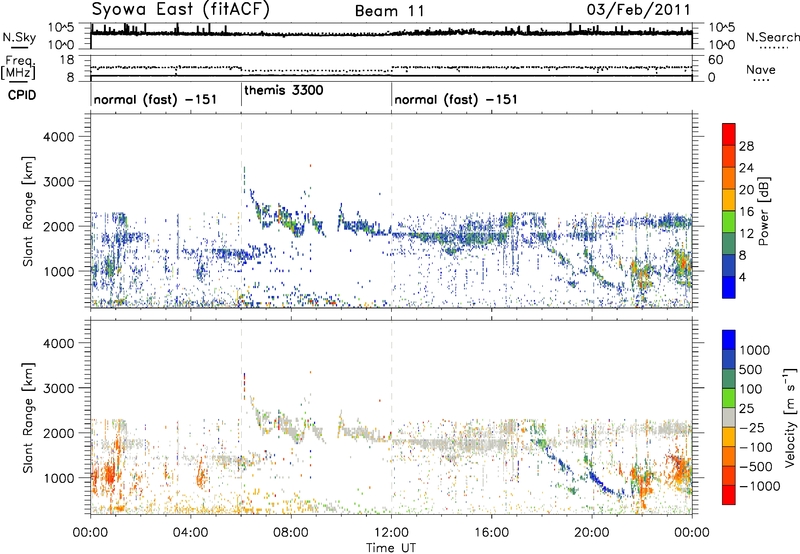
Task: Click the 'Beam 11' label
Action: 389,11
